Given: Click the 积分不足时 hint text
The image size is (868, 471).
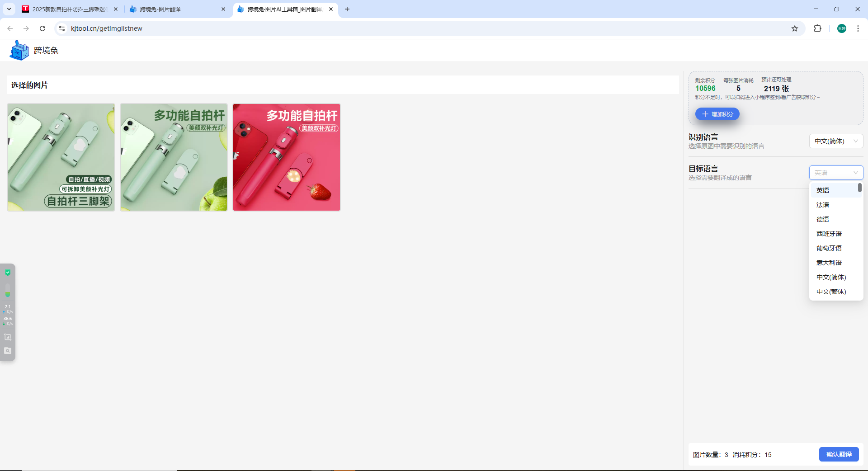Looking at the screenshot, I should coord(758,97).
